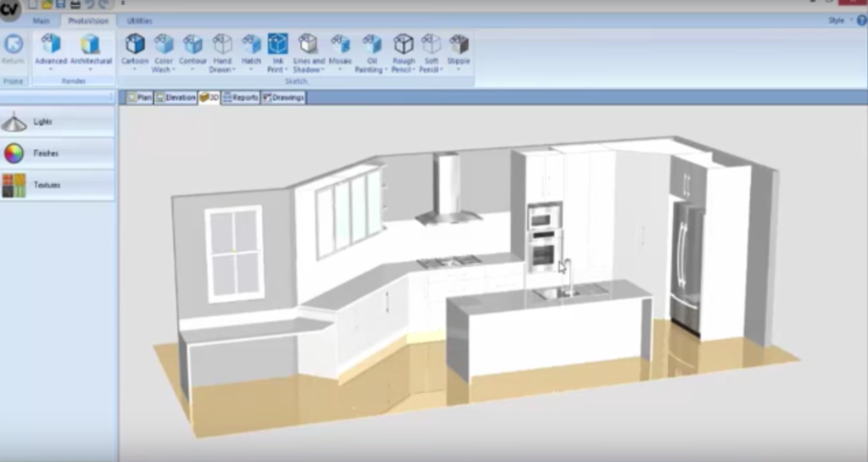Select the Advanced render icon
Viewport: 868px width, 462px height.
(51, 44)
